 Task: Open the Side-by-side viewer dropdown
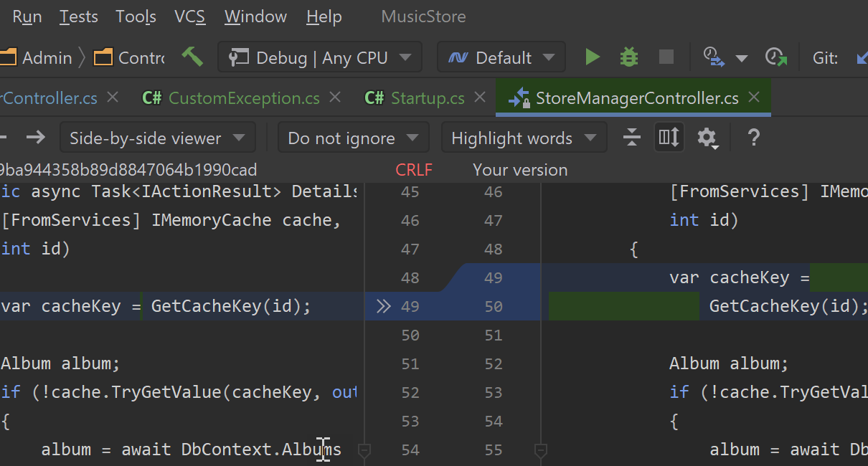click(x=157, y=138)
